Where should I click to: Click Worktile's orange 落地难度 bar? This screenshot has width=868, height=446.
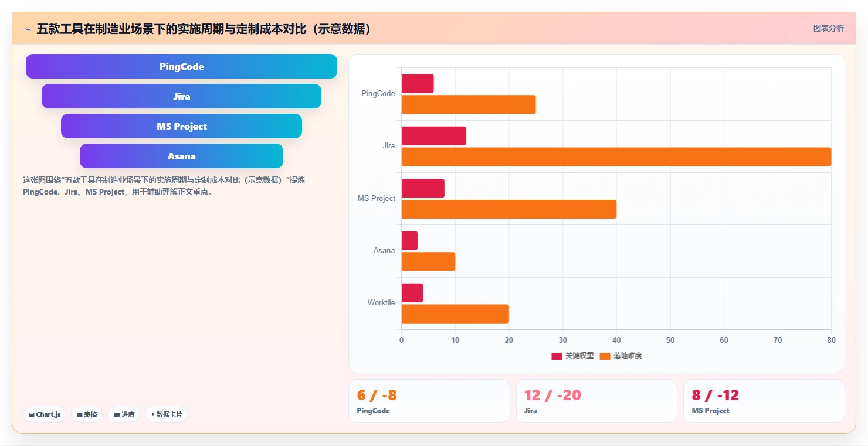pos(455,314)
